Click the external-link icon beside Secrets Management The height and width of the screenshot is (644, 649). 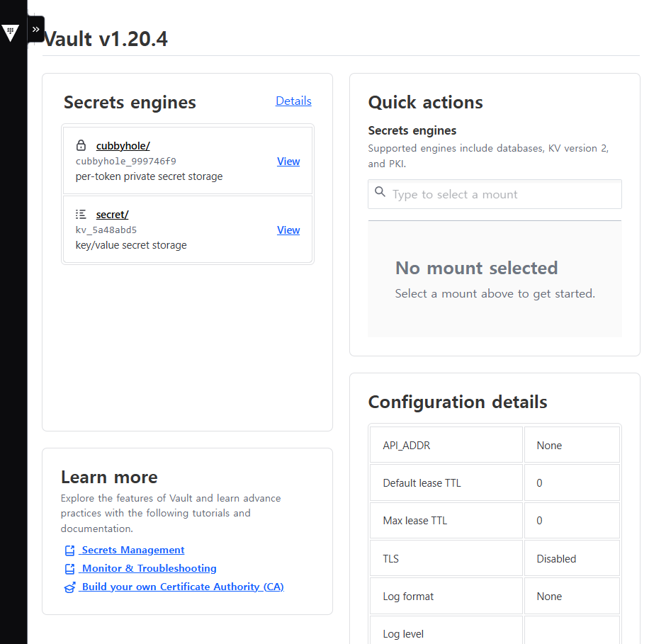coord(69,550)
